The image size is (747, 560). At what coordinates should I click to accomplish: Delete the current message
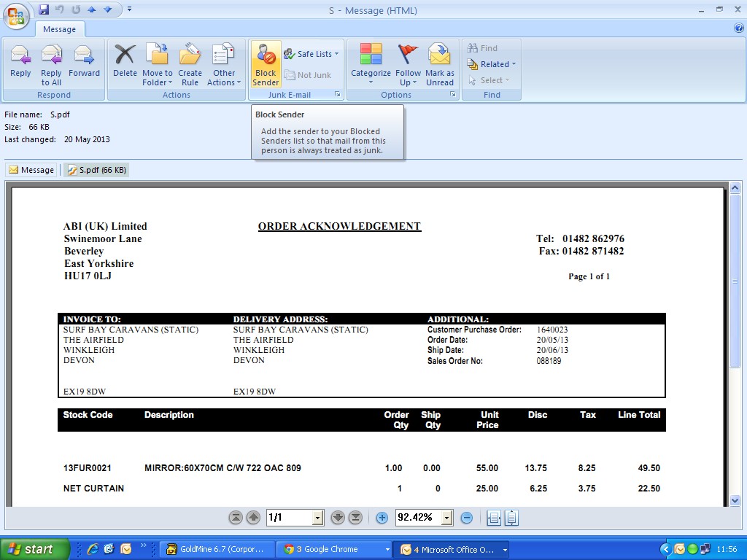click(125, 63)
